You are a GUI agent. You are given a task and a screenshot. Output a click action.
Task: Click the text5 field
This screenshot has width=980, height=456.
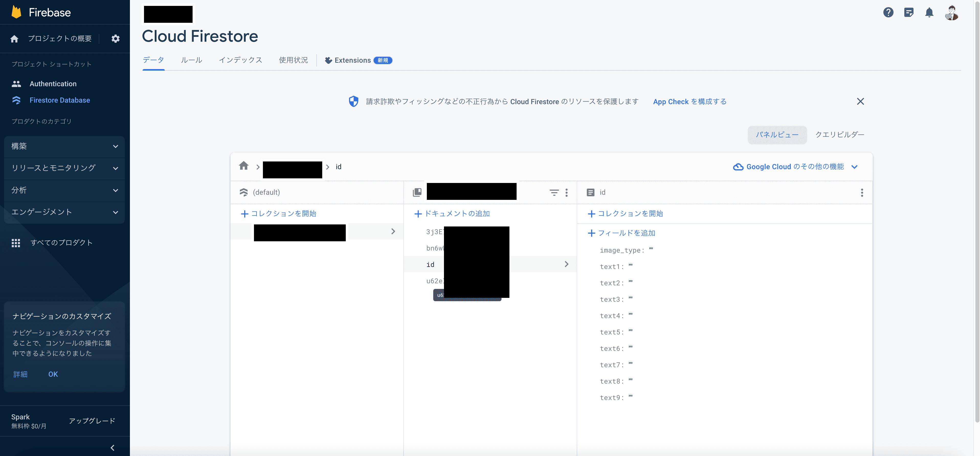[x=616, y=332]
